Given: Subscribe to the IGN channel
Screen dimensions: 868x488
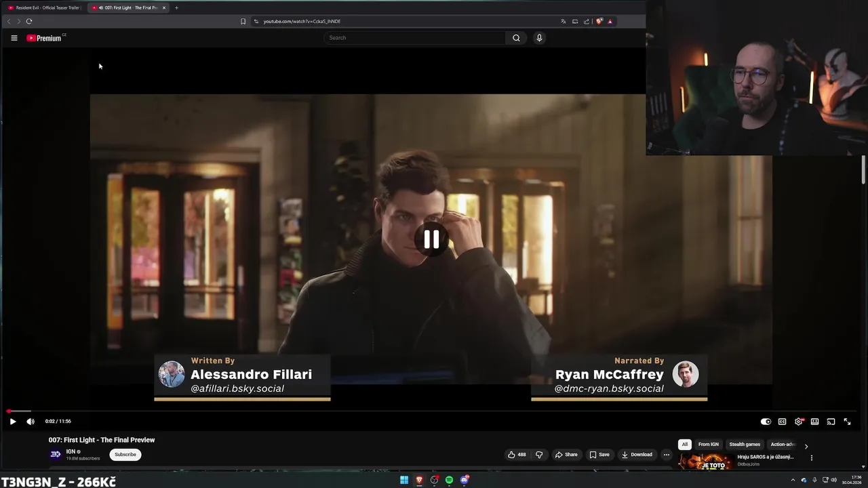Looking at the screenshot, I should [x=125, y=454].
